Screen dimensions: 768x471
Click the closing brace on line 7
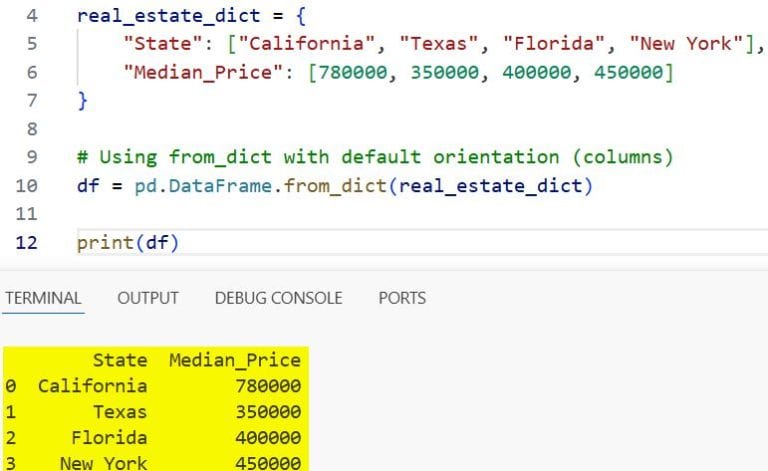83,101
